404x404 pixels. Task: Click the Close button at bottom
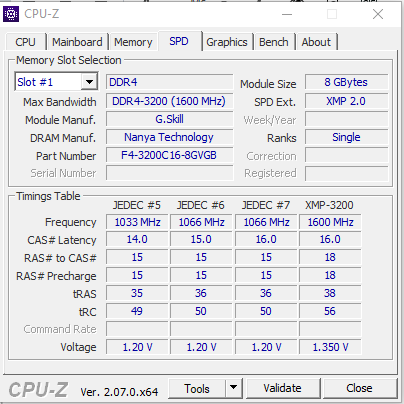click(x=359, y=388)
